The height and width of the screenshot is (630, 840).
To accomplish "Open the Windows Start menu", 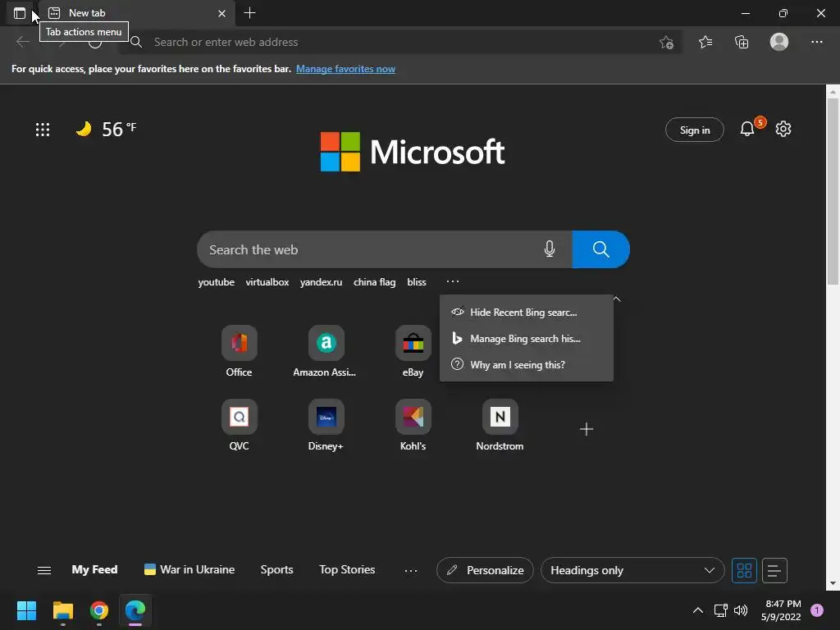I will pyautogui.click(x=26, y=610).
